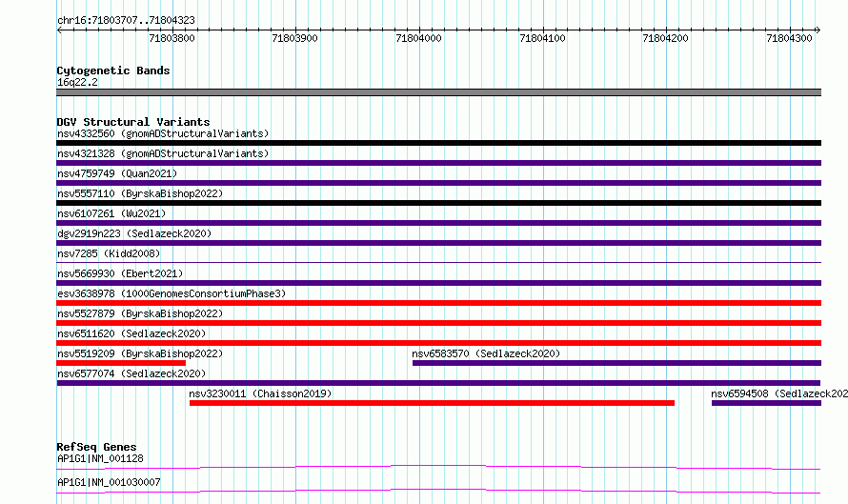Click ruler position 71804200

click(x=666, y=38)
